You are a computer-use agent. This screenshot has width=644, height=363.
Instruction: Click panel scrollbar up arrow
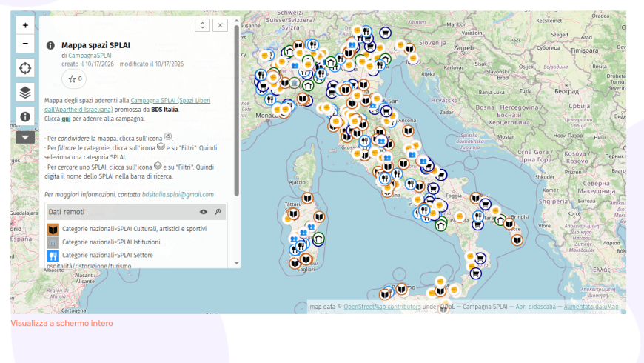point(237,21)
